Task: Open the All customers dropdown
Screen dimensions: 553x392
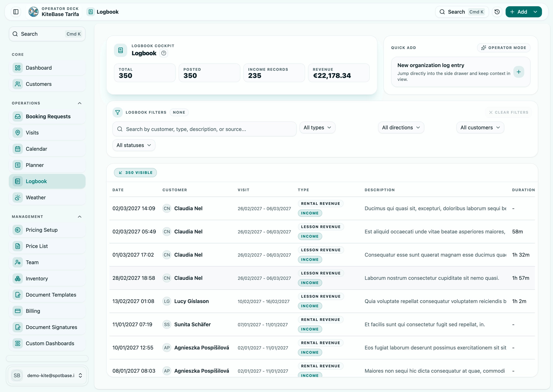Action: point(480,127)
